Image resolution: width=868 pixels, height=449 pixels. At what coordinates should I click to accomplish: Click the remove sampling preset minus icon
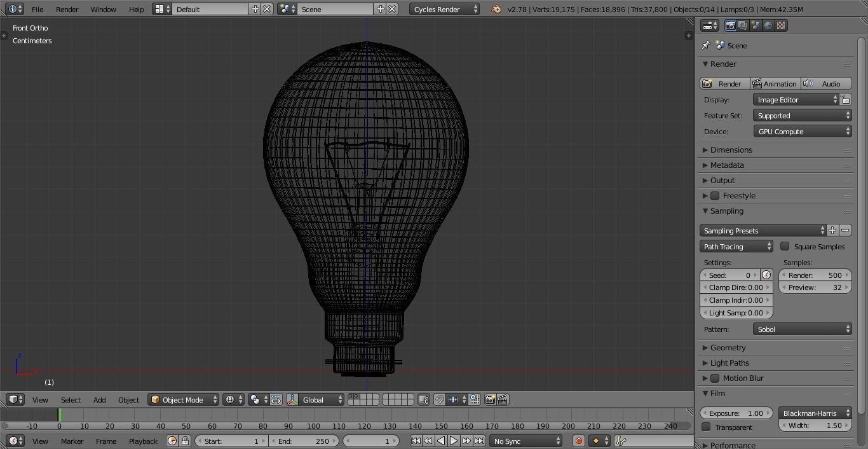tap(845, 230)
